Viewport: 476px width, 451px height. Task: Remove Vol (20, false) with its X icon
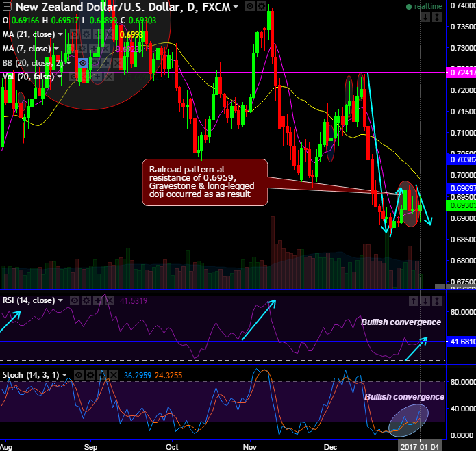(109, 77)
